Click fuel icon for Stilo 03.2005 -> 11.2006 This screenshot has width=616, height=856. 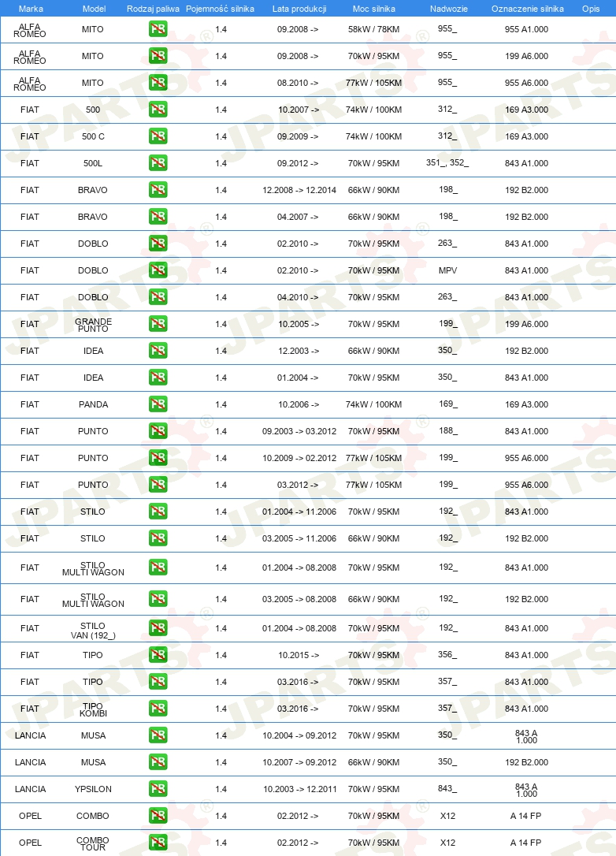pos(158,538)
